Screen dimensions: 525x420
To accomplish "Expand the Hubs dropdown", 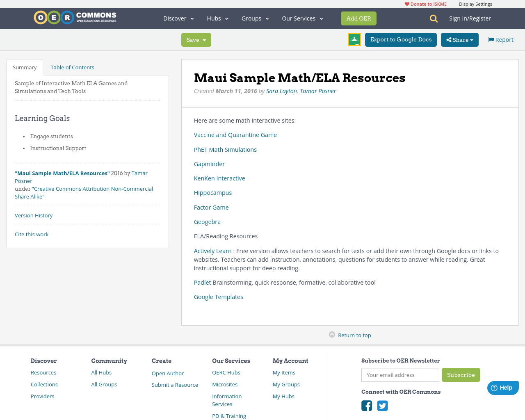I will [217, 18].
